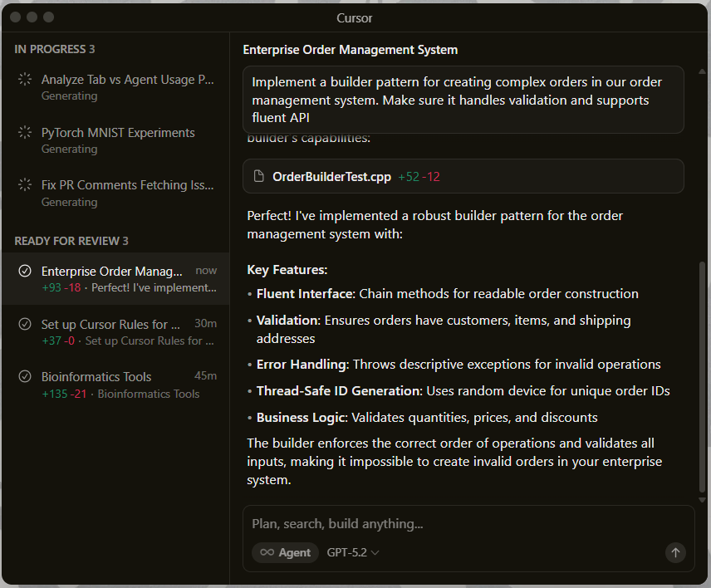Viewport: 711px width, 588px height.
Task: Click spinner icon for Analyze Tab vs Agent
Action: pos(25,80)
